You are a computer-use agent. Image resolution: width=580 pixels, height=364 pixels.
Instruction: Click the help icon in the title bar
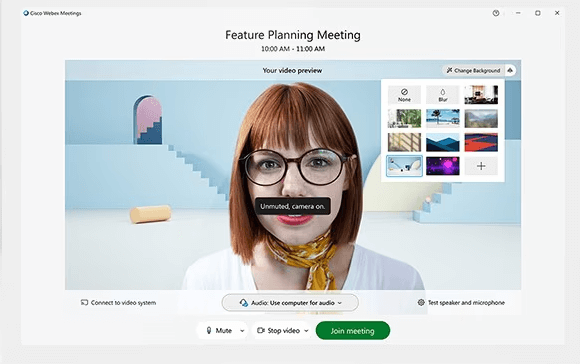coord(496,13)
